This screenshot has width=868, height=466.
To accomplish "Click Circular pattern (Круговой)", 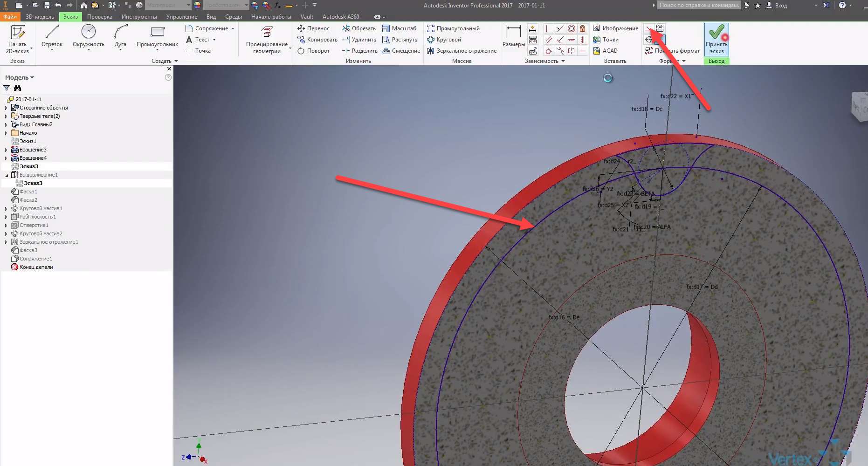I will click(x=444, y=40).
